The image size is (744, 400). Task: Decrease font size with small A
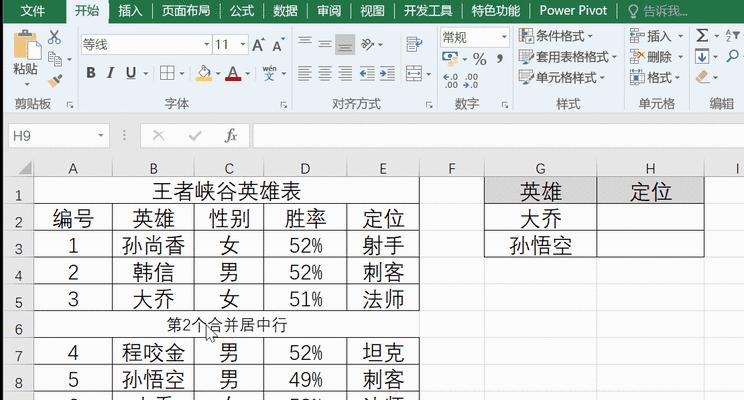(x=279, y=45)
